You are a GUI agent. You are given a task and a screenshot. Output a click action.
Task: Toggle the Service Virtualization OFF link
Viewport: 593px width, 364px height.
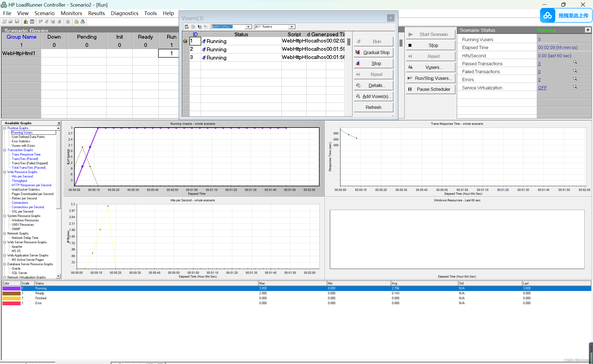pyautogui.click(x=542, y=88)
